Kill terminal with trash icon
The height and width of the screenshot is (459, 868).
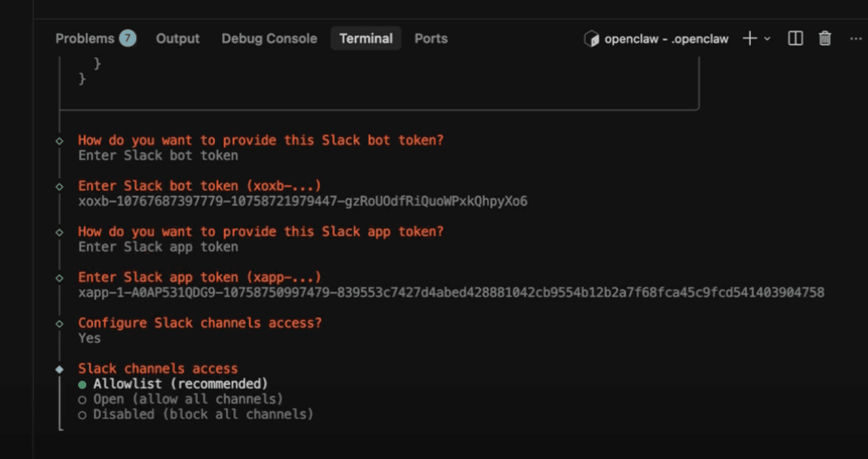[x=825, y=39]
